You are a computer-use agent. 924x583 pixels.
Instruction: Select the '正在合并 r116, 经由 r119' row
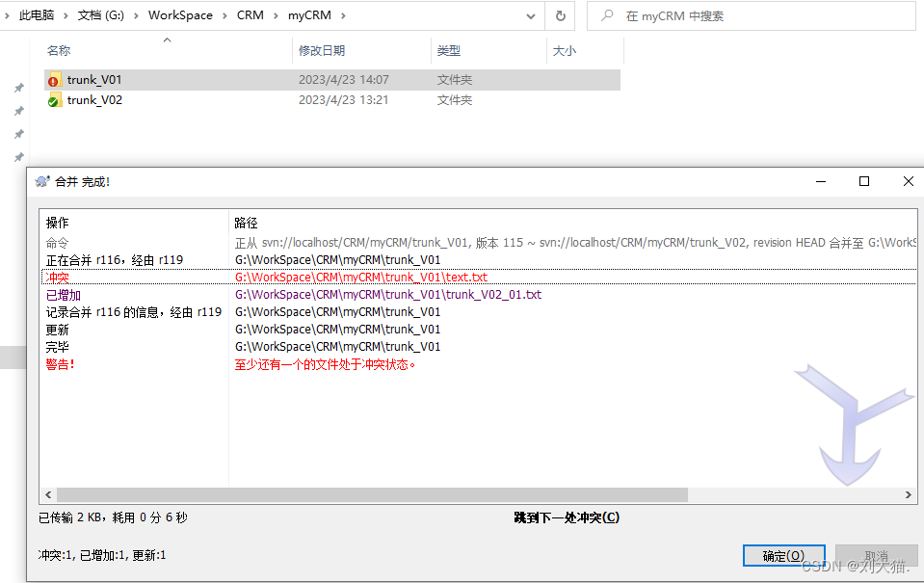click(478, 260)
